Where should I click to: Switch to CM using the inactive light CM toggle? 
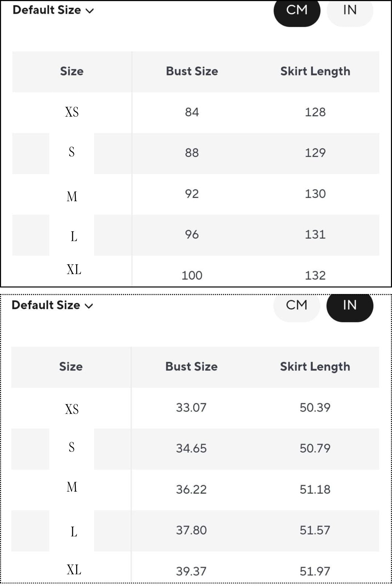(x=297, y=305)
